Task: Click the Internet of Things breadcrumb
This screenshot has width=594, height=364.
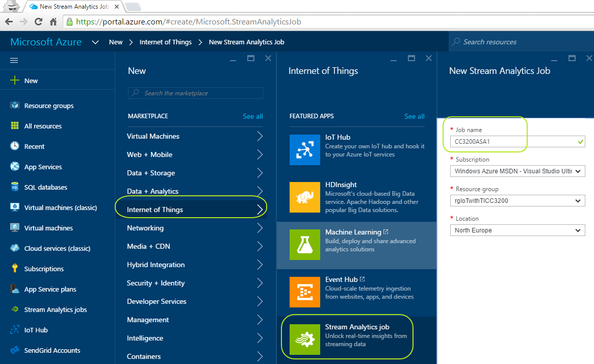Action: [166, 42]
